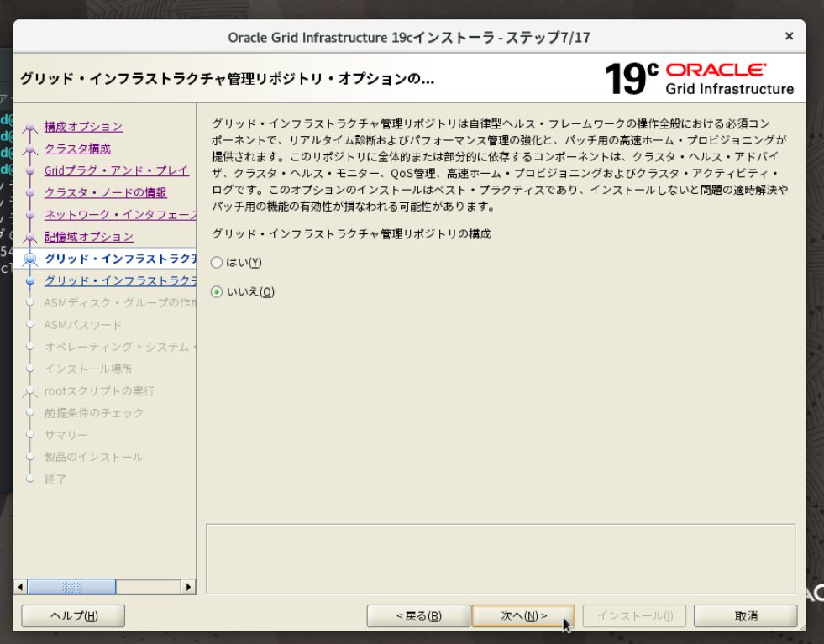This screenshot has width=824, height=644.
Task: Click left arrow of sidebar scrollbar
Action: [20, 587]
